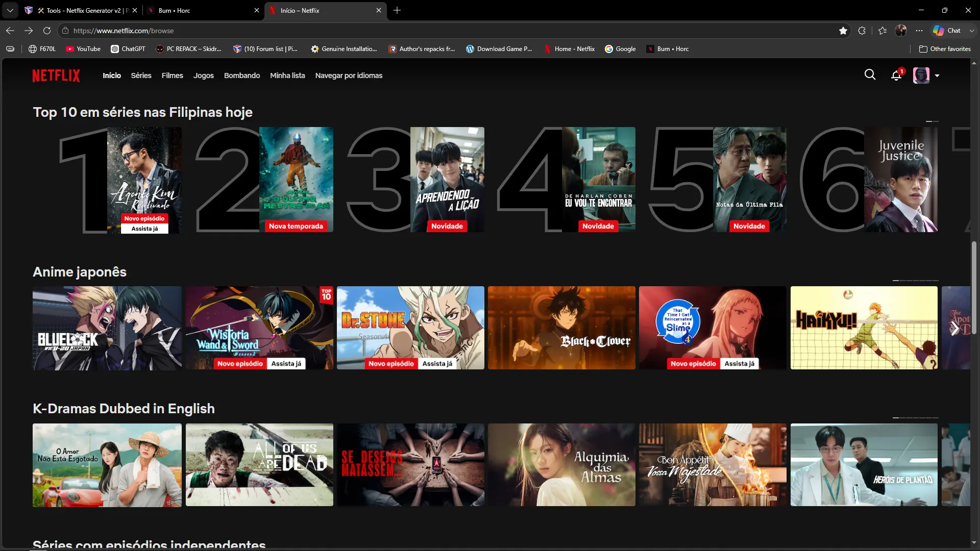The height and width of the screenshot is (551, 980).
Task: Open the Haikyu!! thumbnail
Action: point(864,328)
